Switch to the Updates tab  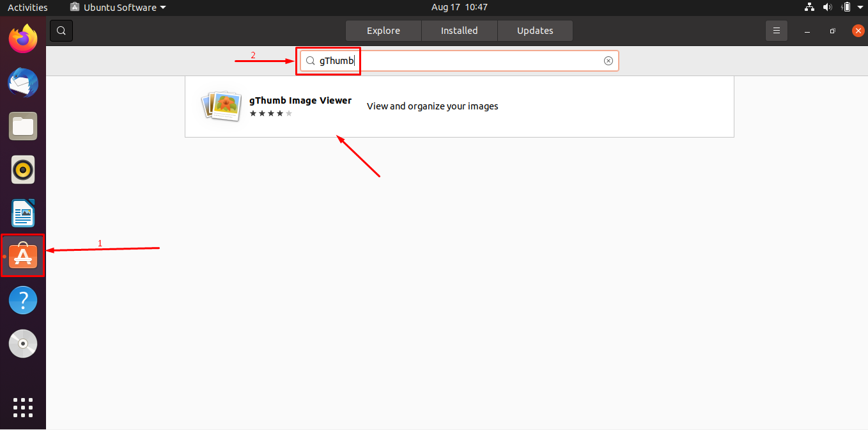click(535, 30)
